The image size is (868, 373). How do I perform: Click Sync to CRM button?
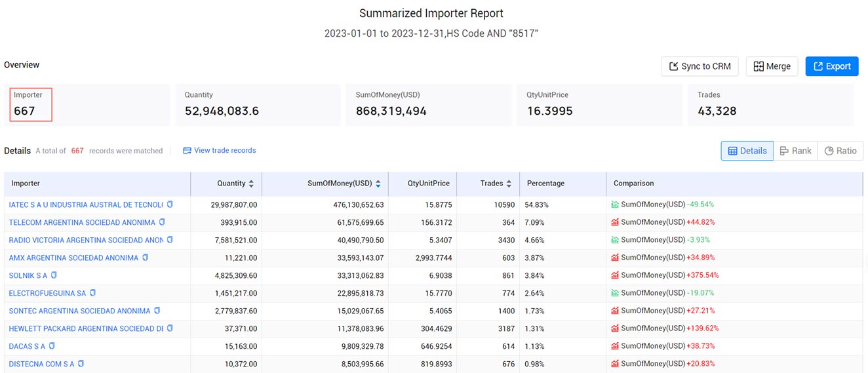(700, 66)
